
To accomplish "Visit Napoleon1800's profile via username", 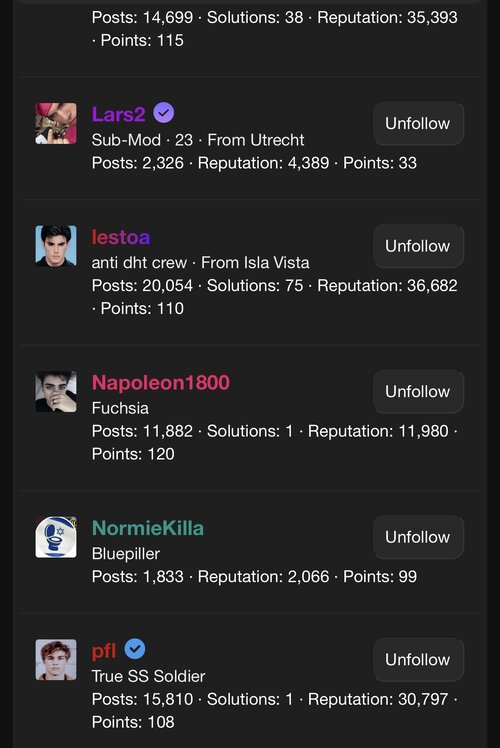I will pos(161,383).
